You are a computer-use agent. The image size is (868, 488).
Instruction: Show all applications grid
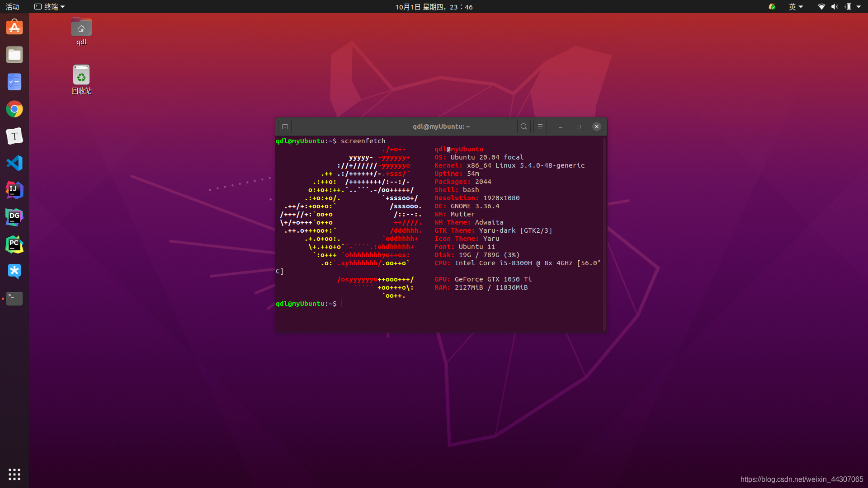[14, 474]
